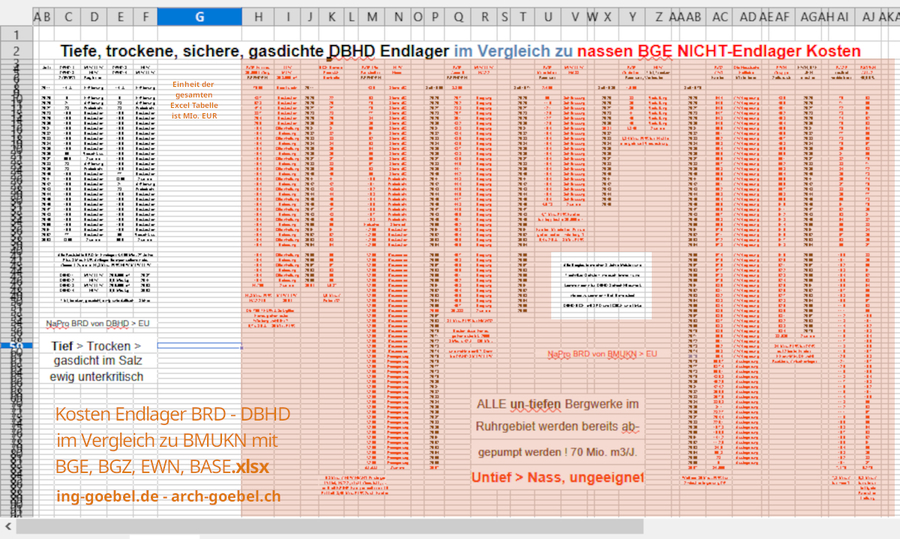Click the highlighted row 59 header
Viewport: 900px width, 539px height.
15,346
